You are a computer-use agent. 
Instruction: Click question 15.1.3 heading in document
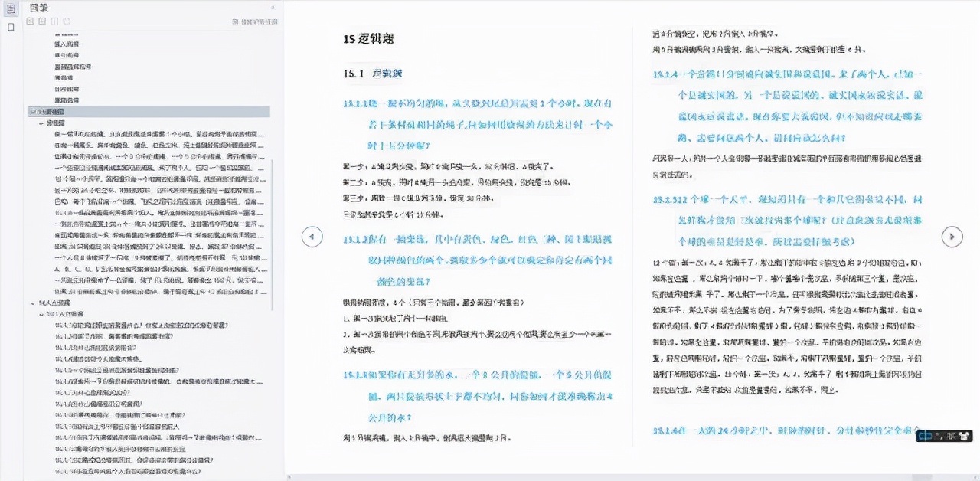point(479,396)
